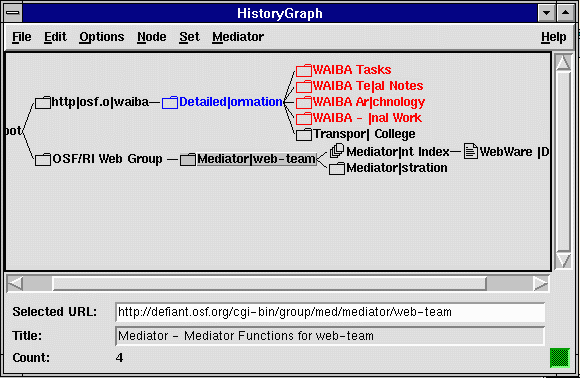Screen dimensions: 580x378
Task: Click the red folder icon of WAIBA - |nal Work
Action: (304, 118)
